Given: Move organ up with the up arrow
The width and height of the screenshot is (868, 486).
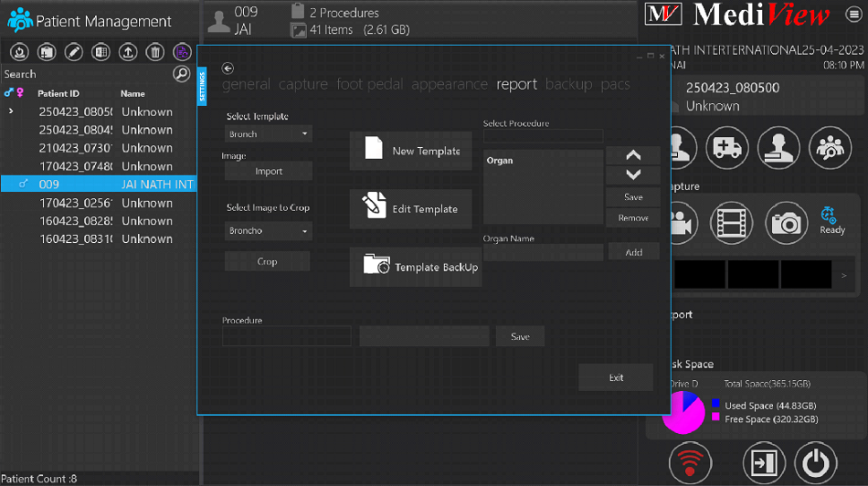Looking at the screenshot, I should click(x=633, y=155).
